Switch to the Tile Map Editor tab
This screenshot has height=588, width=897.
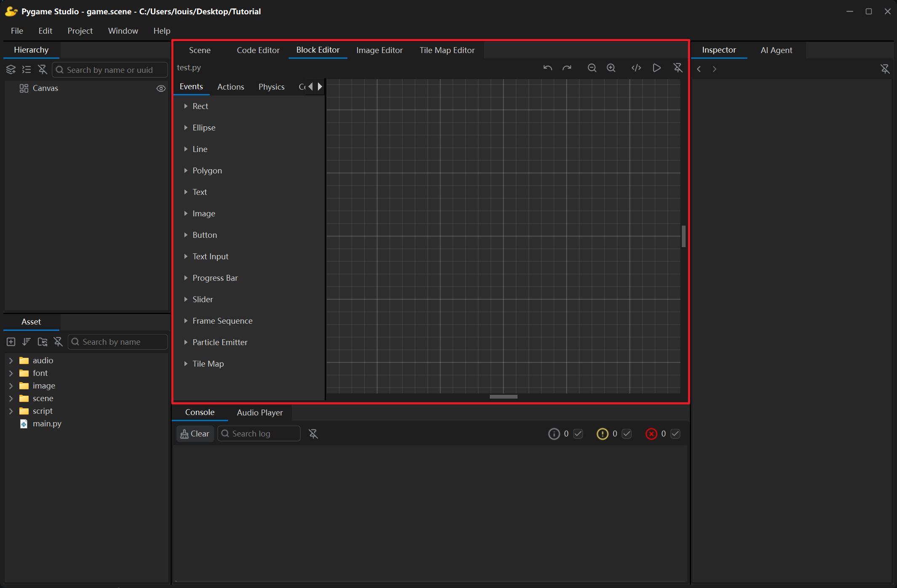pos(447,50)
